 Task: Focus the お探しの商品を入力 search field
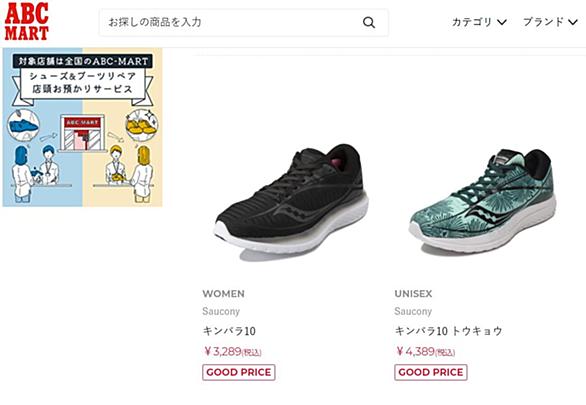click(x=243, y=22)
